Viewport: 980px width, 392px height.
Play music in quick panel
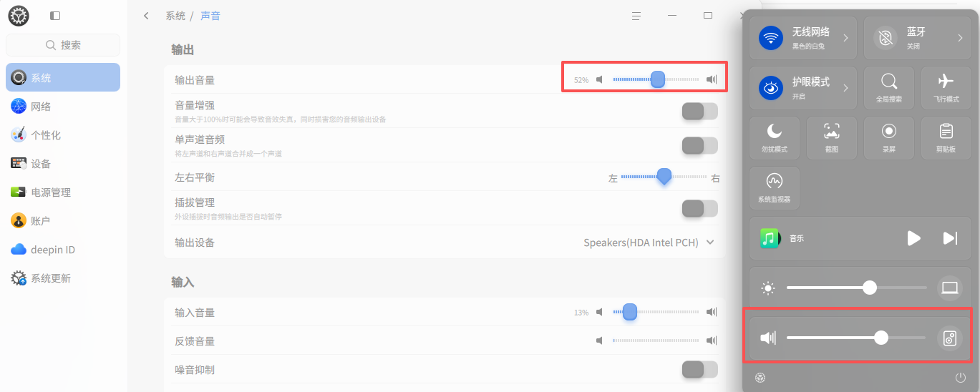pyautogui.click(x=914, y=238)
